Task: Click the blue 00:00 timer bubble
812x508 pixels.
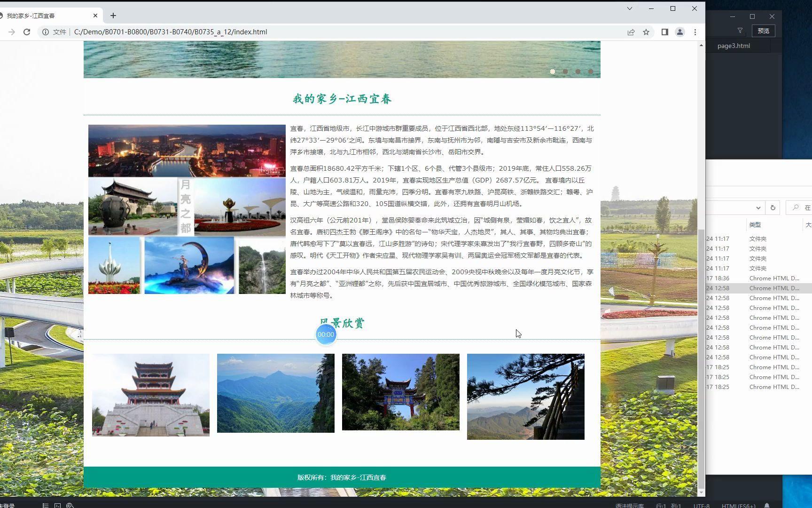Action: pos(326,334)
